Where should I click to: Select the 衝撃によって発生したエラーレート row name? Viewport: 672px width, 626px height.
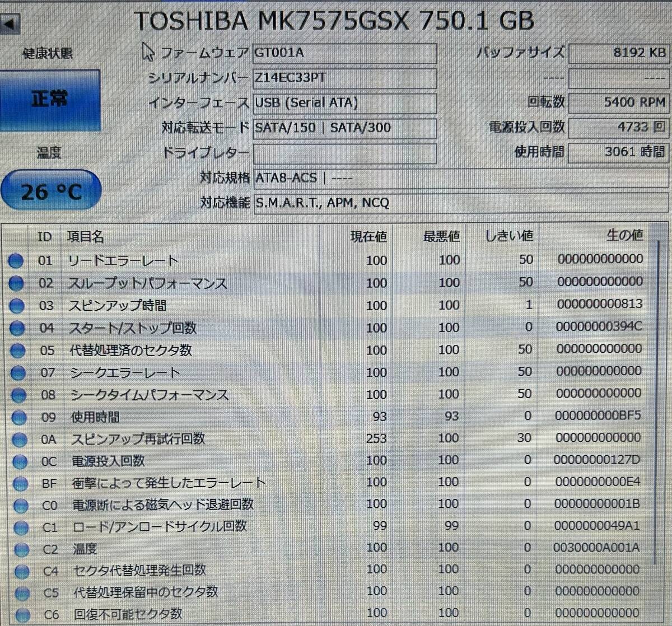pos(169,483)
